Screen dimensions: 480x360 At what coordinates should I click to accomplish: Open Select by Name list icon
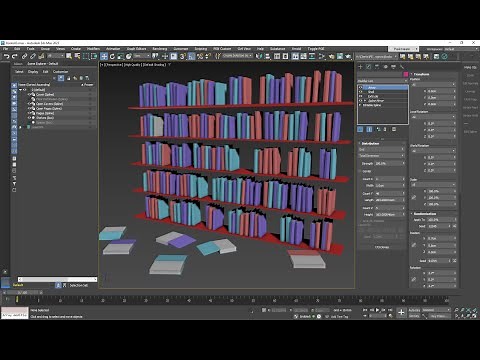tap(77, 56)
